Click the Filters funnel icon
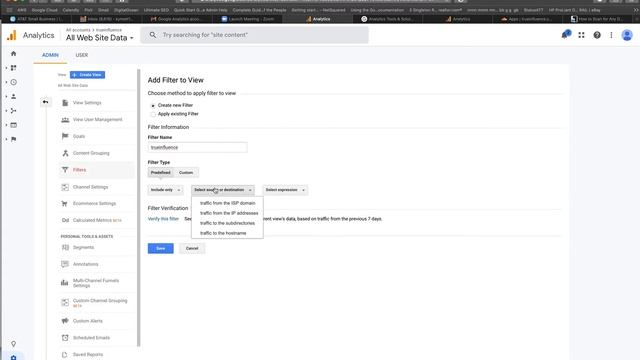640x360 pixels. pos(65,170)
